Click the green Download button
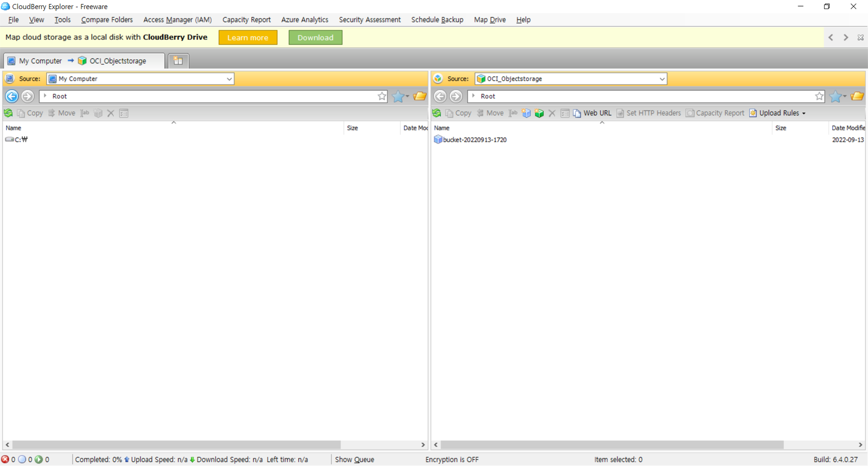Screen dimensions: 868x466 [316, 37]
